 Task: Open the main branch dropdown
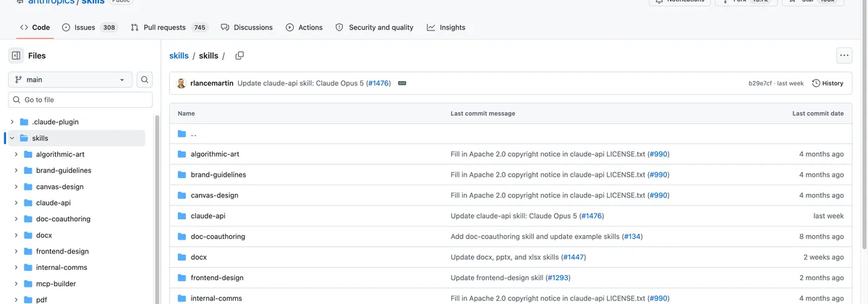point(70,80)
